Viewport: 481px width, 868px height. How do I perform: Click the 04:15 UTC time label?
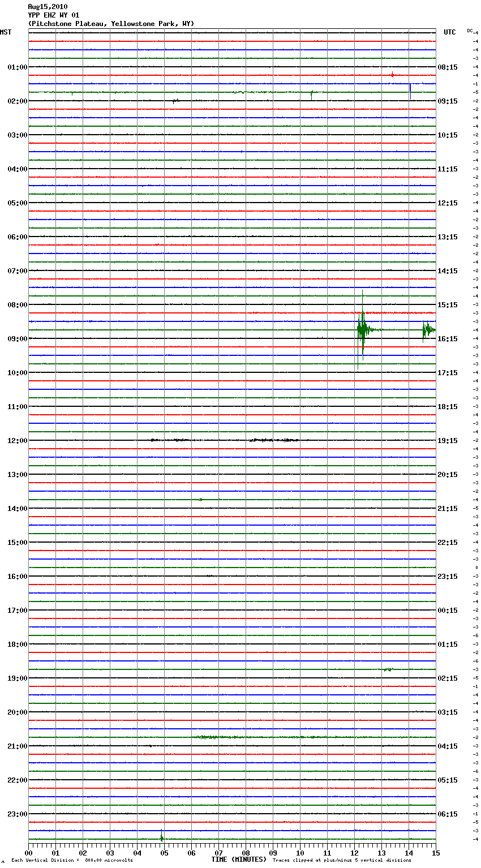(x=448, y=746)
